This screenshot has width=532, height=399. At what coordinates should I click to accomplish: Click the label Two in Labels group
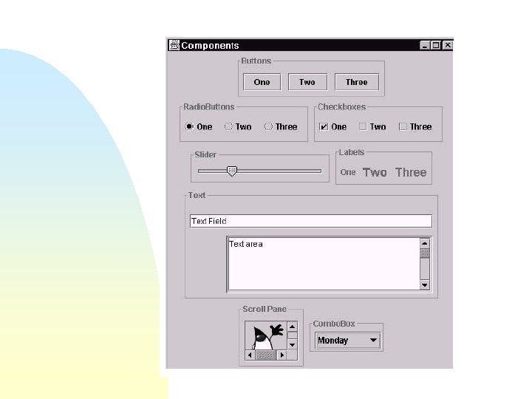(375, 172)
